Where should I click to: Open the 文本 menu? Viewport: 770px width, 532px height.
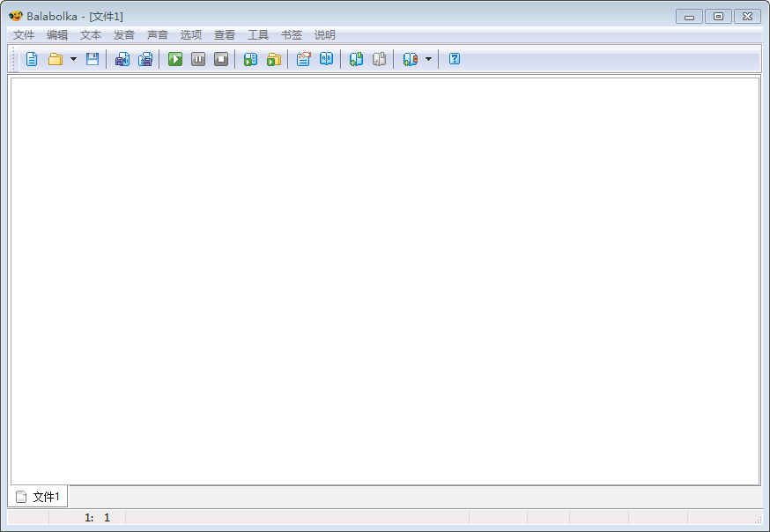[91, 35]
